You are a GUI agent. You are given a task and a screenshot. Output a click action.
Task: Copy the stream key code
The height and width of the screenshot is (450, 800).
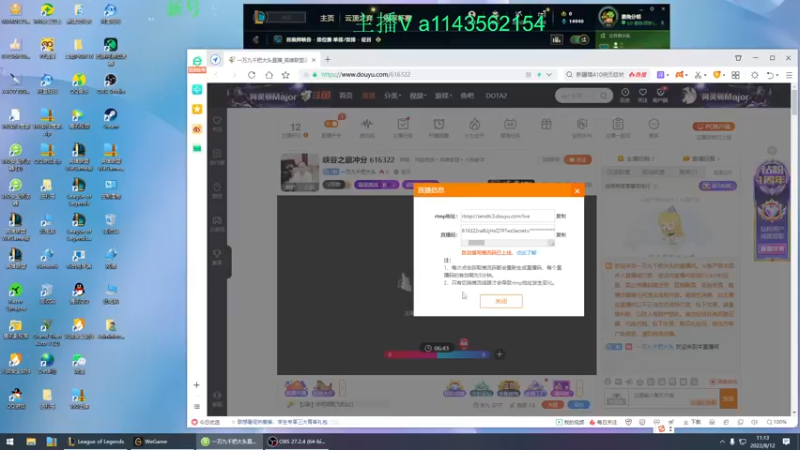(x=561, y=235)
